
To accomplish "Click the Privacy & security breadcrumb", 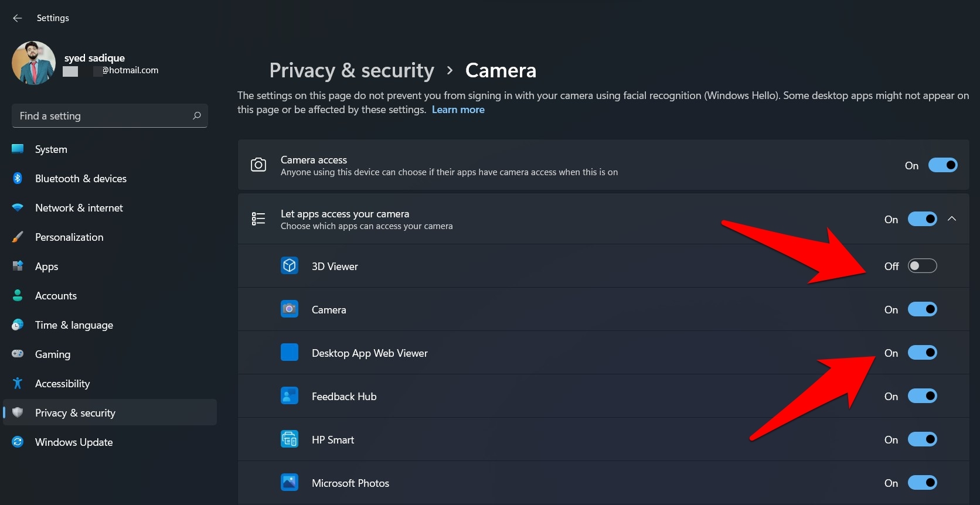I will [x=352, y=70].
